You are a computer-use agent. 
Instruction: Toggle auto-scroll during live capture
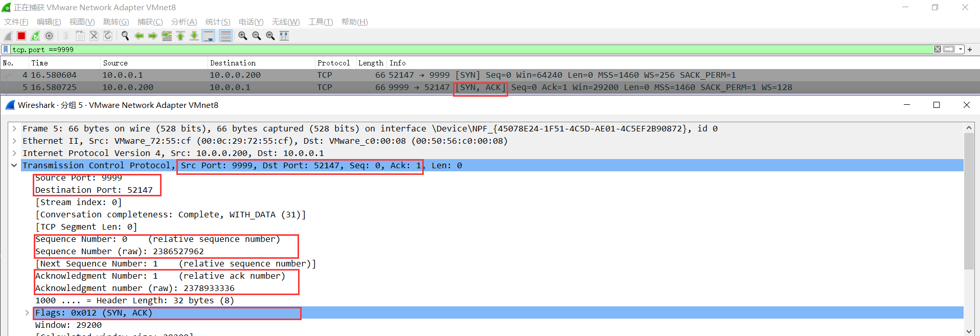209,36
